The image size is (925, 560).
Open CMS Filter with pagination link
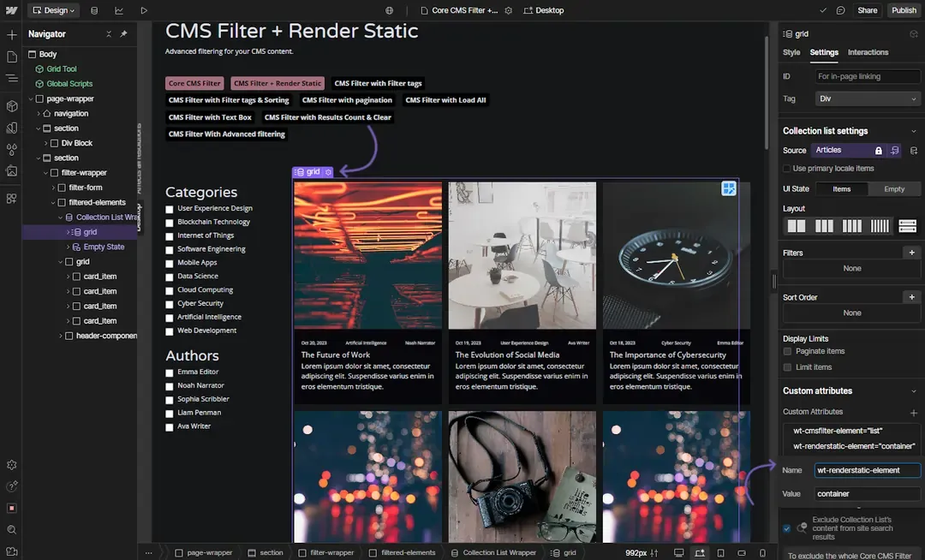coord(347,100)
